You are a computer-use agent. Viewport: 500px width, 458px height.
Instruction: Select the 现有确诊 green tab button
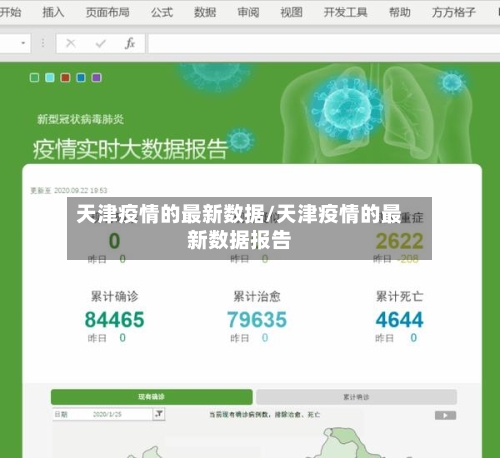pos(152,397)
